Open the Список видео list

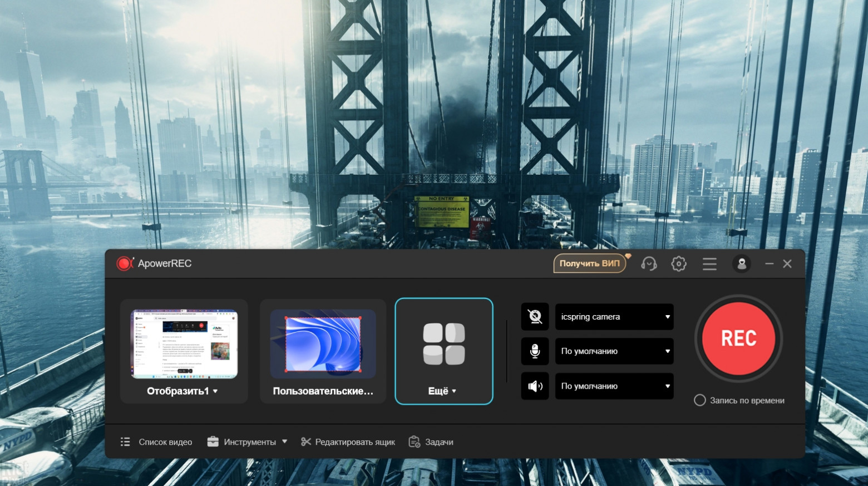[157, 442]
